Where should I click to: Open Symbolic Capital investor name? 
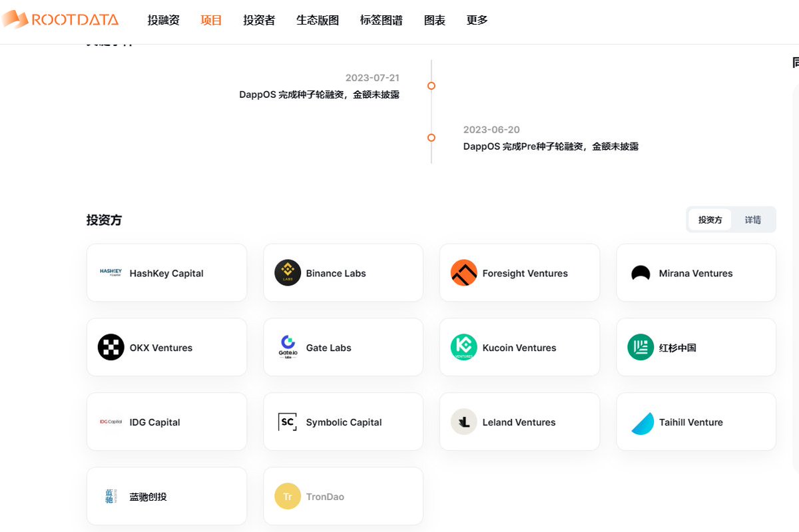[x=344, y=423]
